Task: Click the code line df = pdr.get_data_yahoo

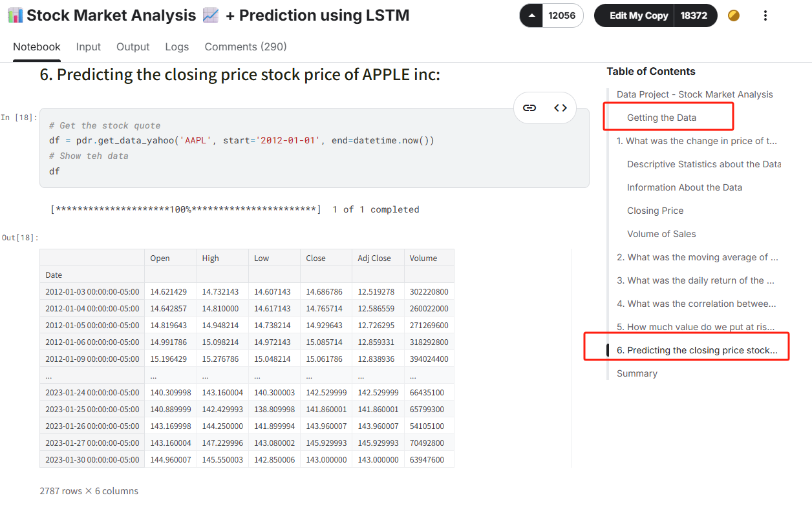Action: pyautogui.click(x=241, y=140)
